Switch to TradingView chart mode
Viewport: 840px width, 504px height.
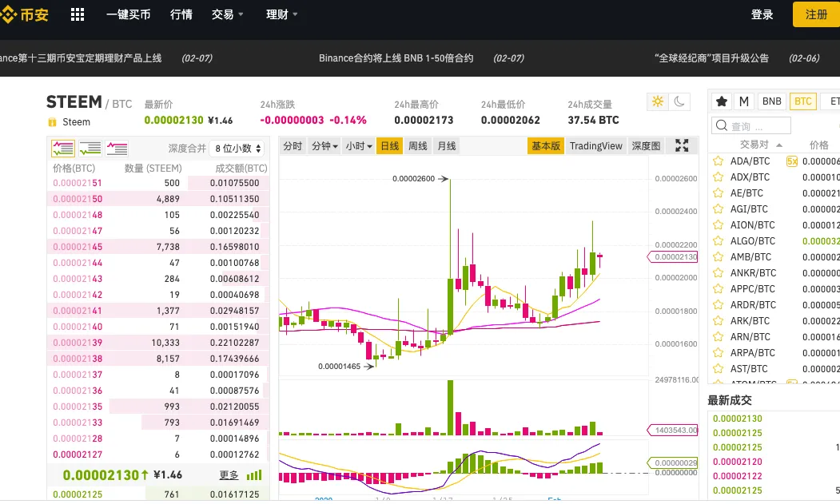coord(595,145)
